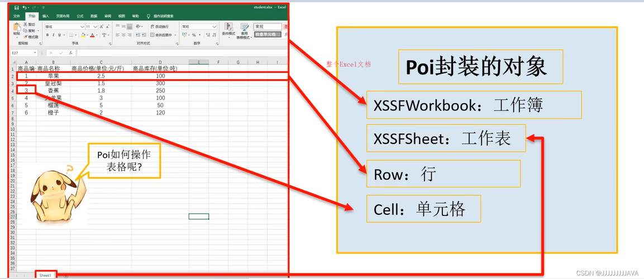
Task: Increase font size with larger A icon
Action: (102, 27)
